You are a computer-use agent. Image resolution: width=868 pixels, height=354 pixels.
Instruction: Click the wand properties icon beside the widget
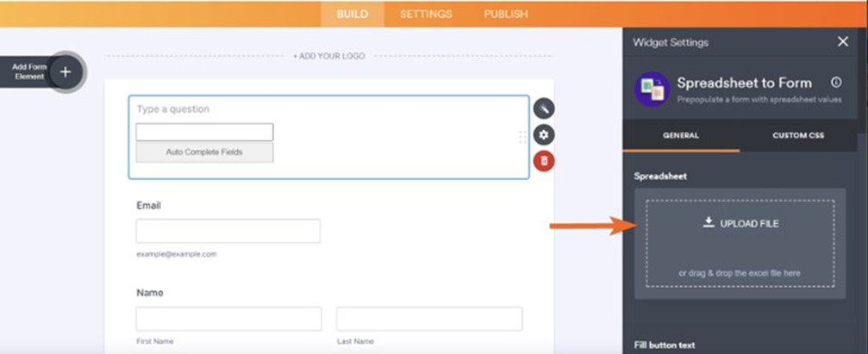point(543,109)
